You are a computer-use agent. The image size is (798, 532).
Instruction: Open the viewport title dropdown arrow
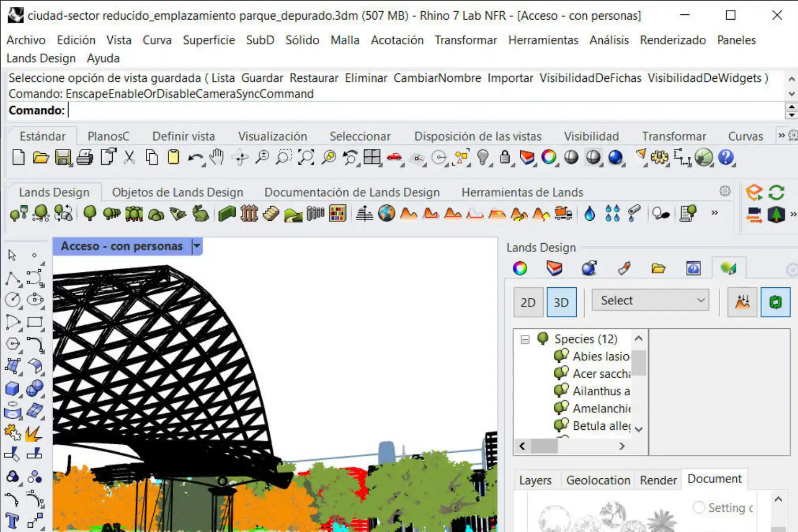[197, 246]
